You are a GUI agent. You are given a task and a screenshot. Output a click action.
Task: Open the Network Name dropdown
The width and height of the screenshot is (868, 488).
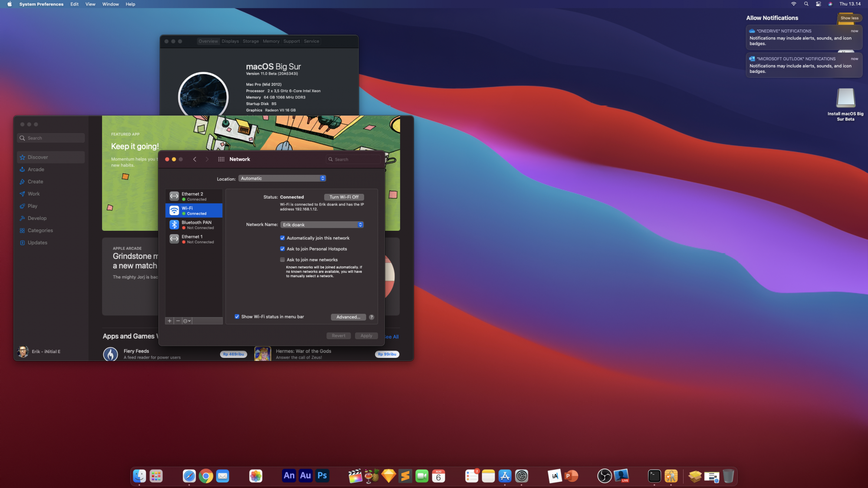[322, 225]
